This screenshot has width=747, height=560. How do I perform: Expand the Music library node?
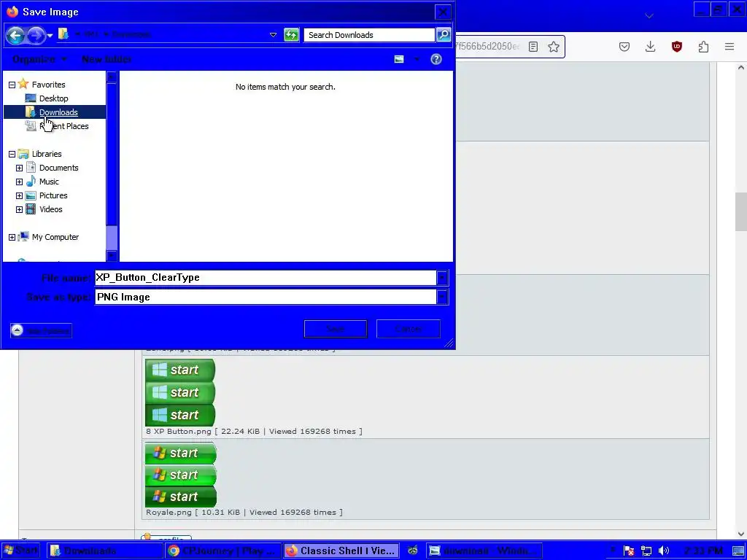click(x=19, y=182)
